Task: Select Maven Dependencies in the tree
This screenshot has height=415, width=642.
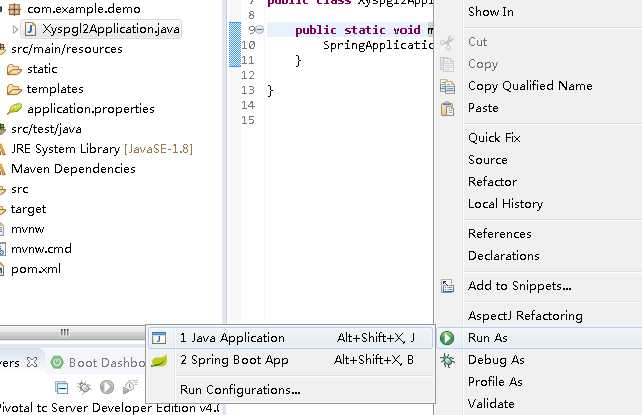Action: click(x=73, y=169)
